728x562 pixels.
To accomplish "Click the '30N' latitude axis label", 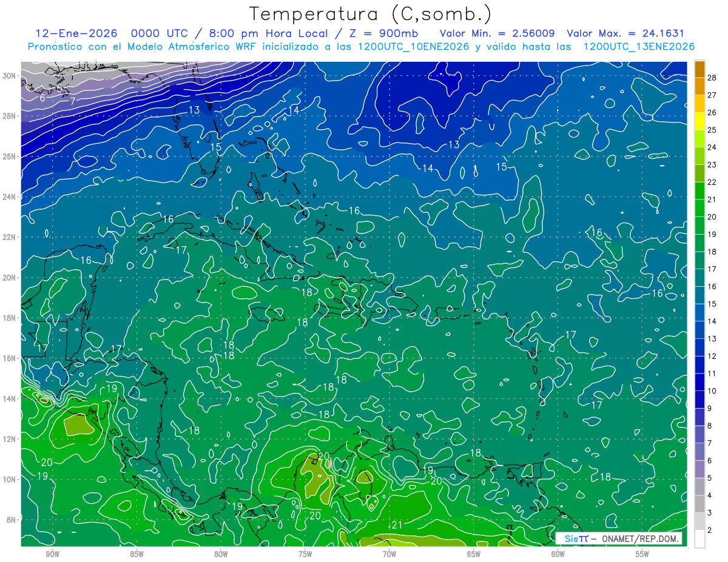I will (10, 76).
